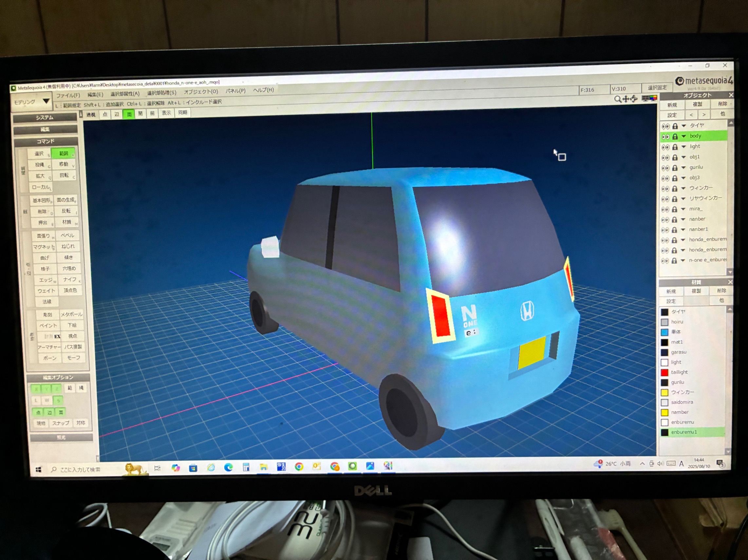Click 複製 in the オブジェクト panel
Viewport: 748px width, 560px height.
pyautogui.click(x=698, y=105)
